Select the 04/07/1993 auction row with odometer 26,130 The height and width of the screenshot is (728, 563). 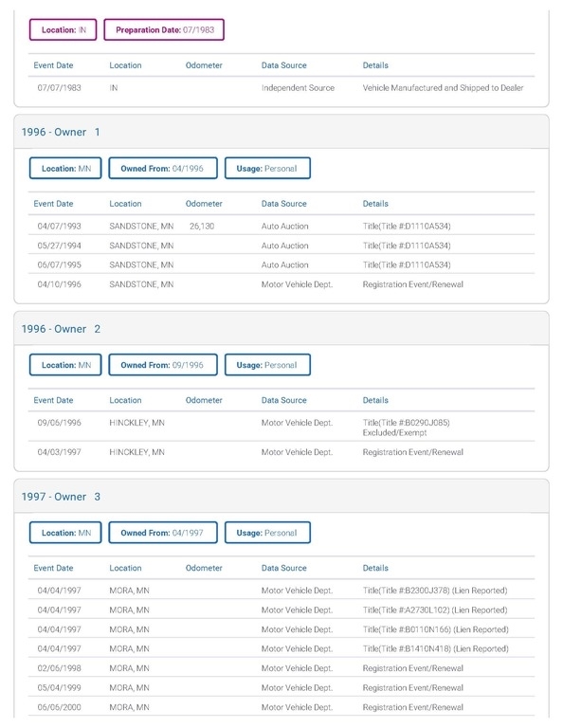click(x=281, y=227)
